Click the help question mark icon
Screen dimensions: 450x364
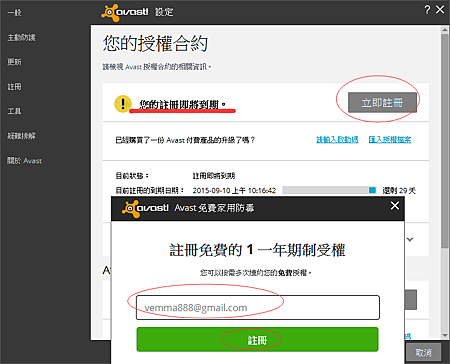pyautogui.click(x=427, y=10)
